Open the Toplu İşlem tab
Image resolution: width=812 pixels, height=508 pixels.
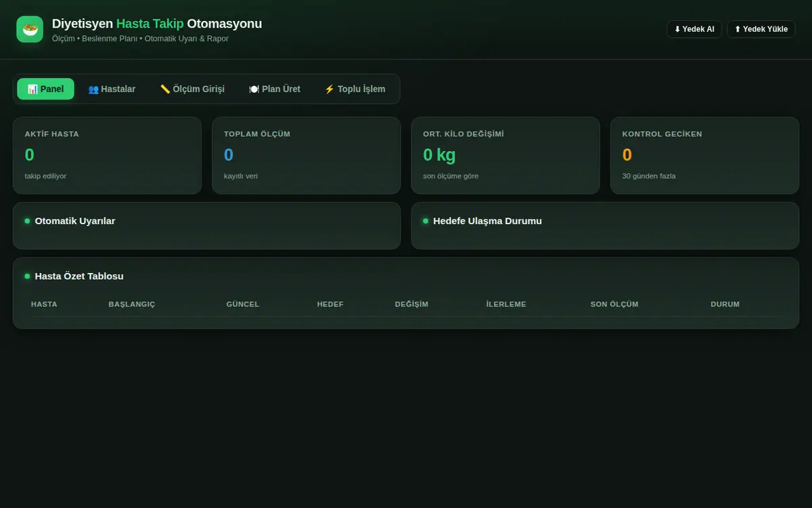[355, 89]
